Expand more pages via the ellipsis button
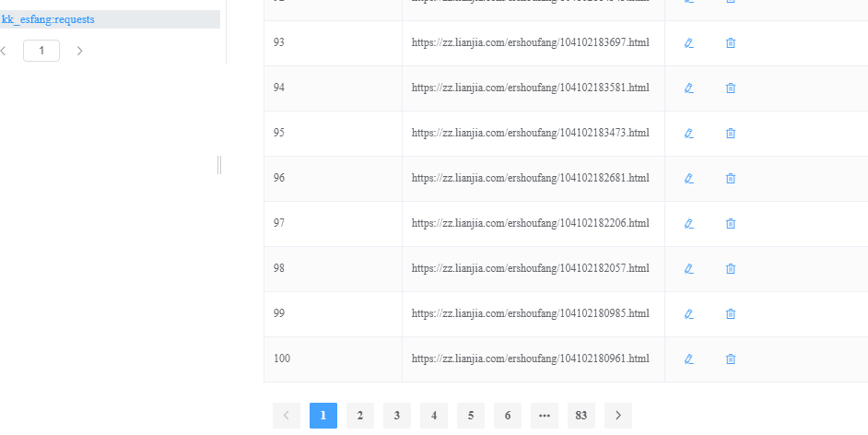Viewport: 868px width, 435px height. [544, 416]
